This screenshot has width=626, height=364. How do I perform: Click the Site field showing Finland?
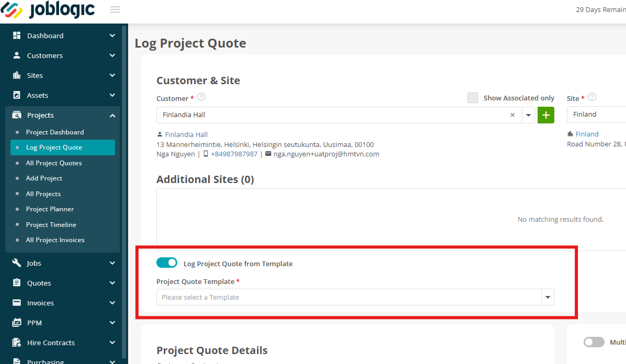(x=597, y=115)
